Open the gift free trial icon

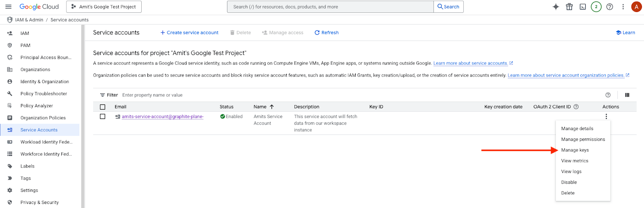coord(569,7)
